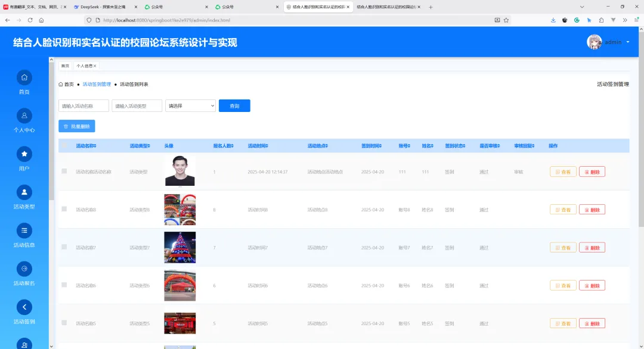The width and height of the screenshot is (644, 349).
Task: Click the browser back arrow
Action: tap(7, 20)
